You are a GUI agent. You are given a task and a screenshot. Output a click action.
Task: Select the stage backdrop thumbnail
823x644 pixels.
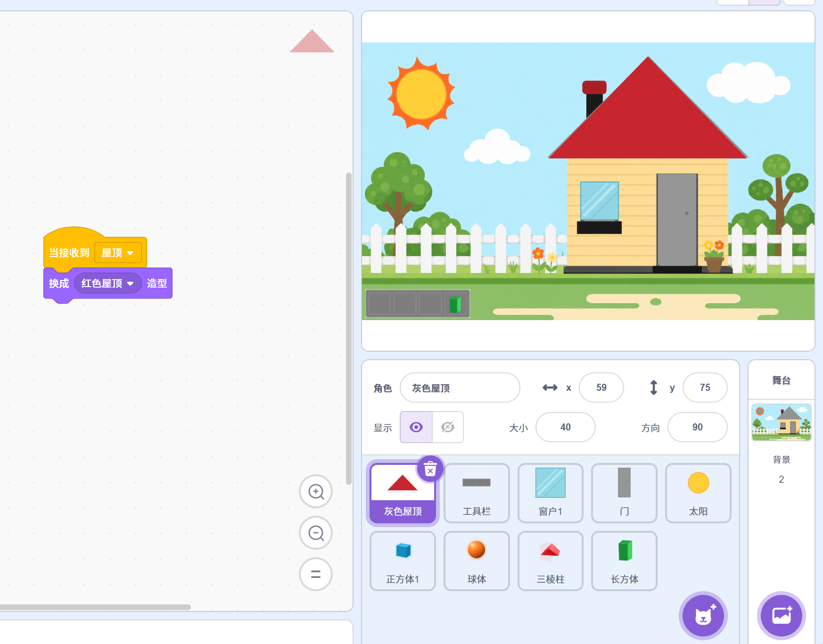782,422
